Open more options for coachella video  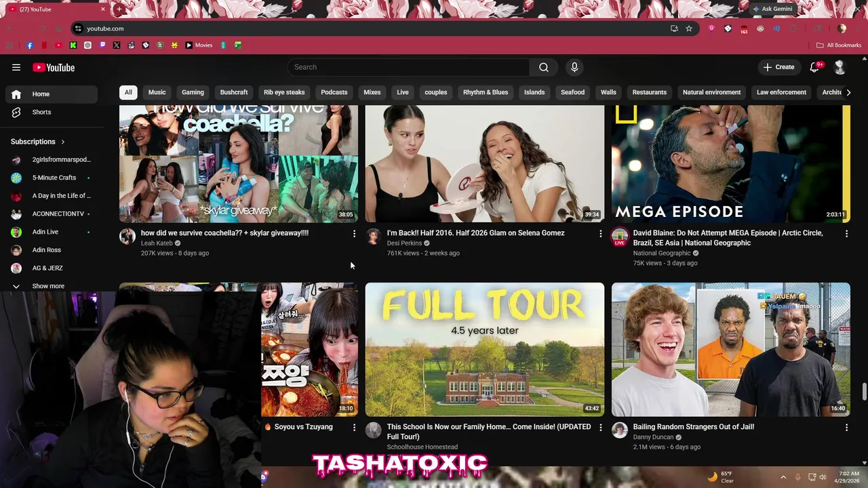354,234
